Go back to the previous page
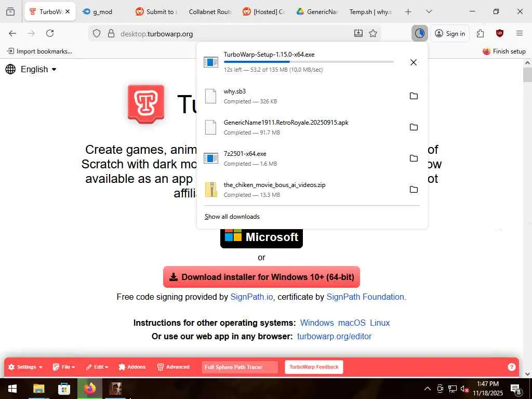Screen dimensions: 532x399 (x=12, y=33)
